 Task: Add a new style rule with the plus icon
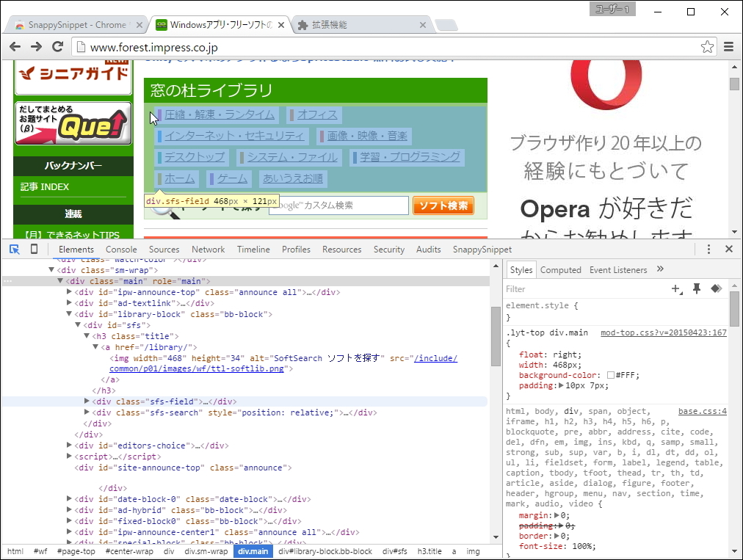pos(676,288)
